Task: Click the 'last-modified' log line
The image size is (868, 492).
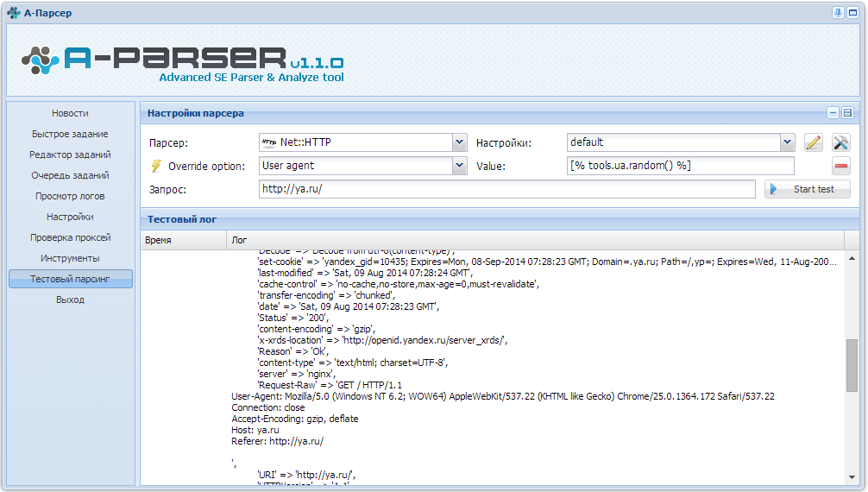Action: (x=365, y=273)
